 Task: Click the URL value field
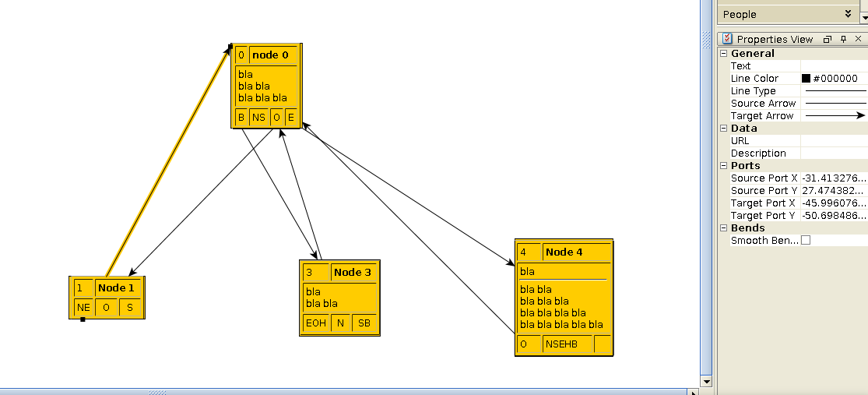834,141
